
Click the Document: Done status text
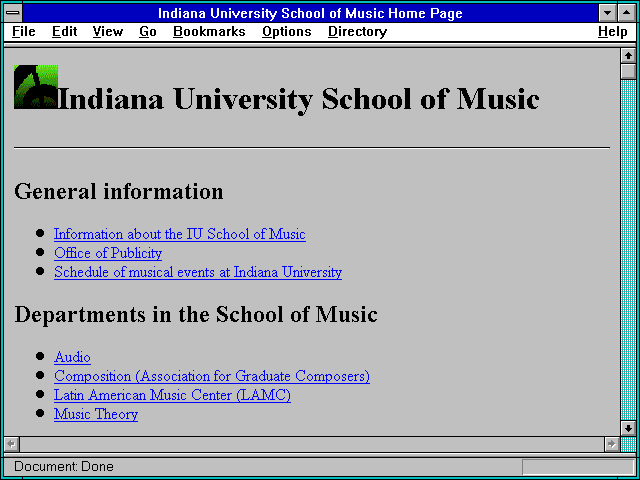click(x=64, y=467)
